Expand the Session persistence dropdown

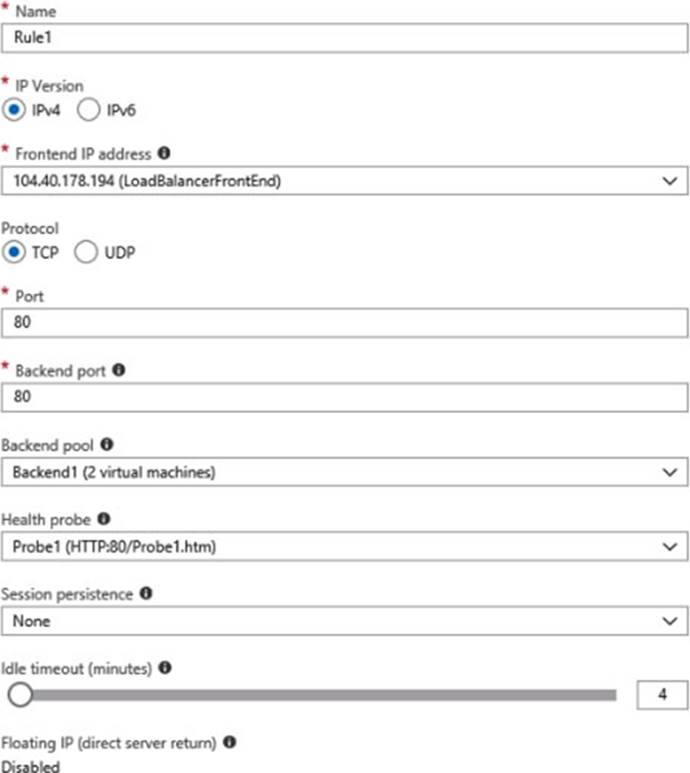(345, 621)
